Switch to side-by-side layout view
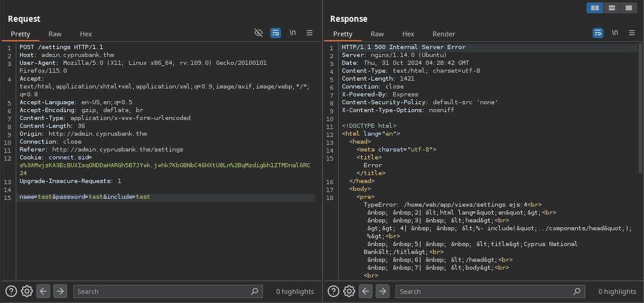 click(595, 8)
